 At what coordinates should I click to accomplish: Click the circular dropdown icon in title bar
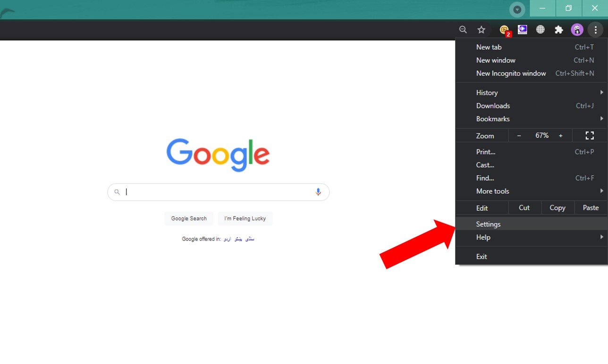coord(517,9)
